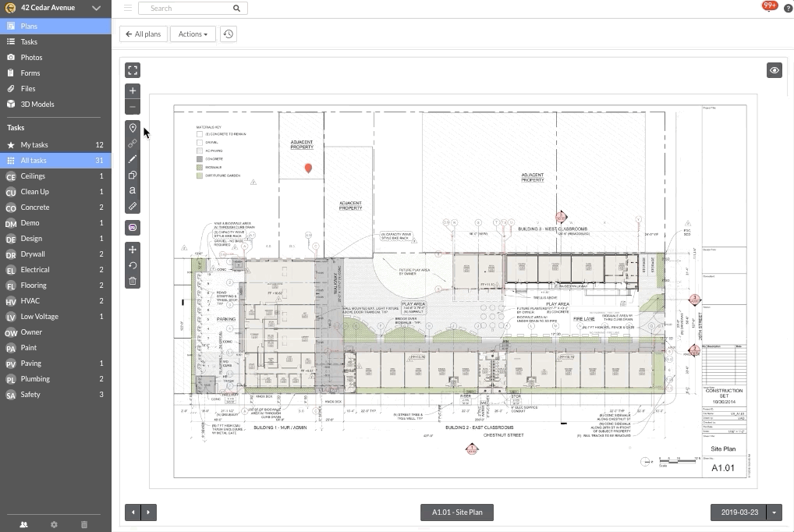Click the undo rotate arrow icon

click(x=133, y=265)
